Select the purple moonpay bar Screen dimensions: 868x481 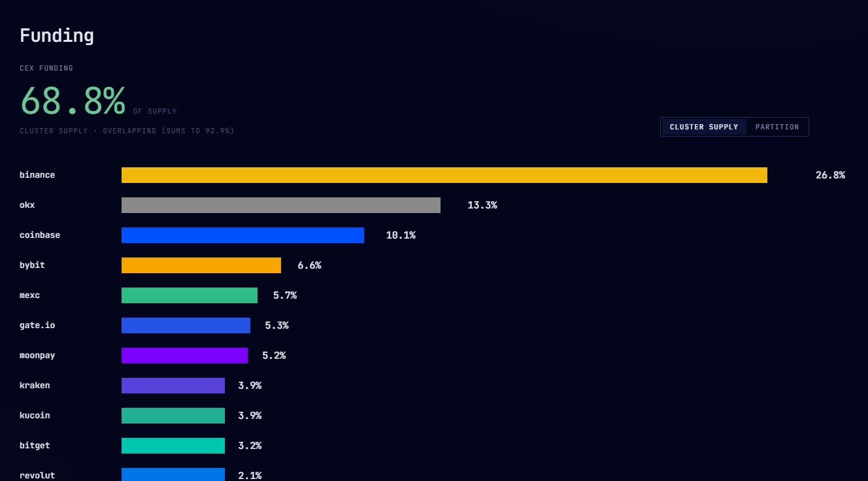pos(185,356)
